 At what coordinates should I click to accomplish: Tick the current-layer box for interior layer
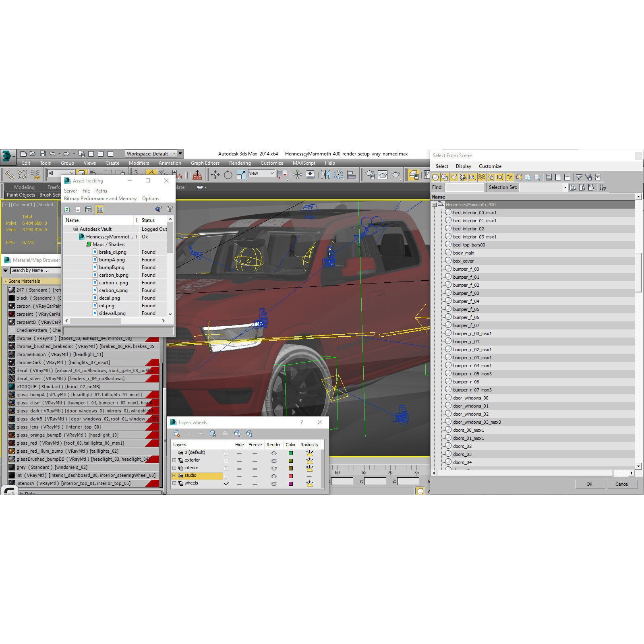click(x=226, y=468)
